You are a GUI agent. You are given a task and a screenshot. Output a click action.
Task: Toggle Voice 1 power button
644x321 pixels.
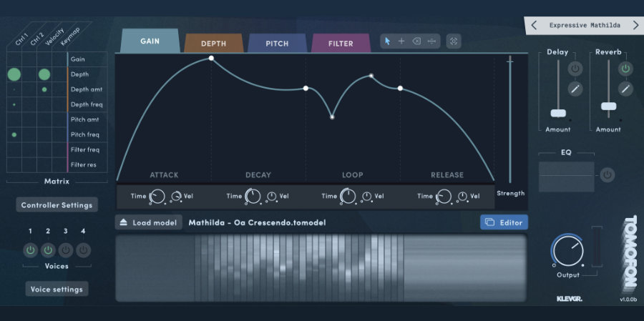30,250
